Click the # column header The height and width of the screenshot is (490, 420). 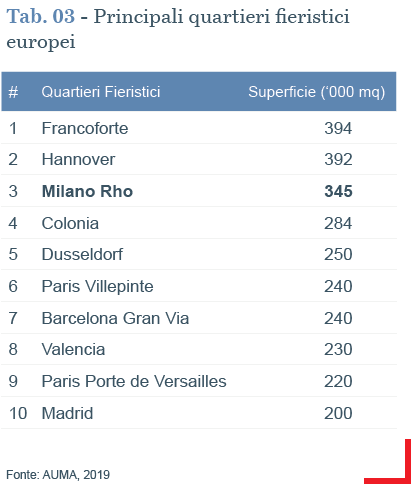(x=13, y=92)
